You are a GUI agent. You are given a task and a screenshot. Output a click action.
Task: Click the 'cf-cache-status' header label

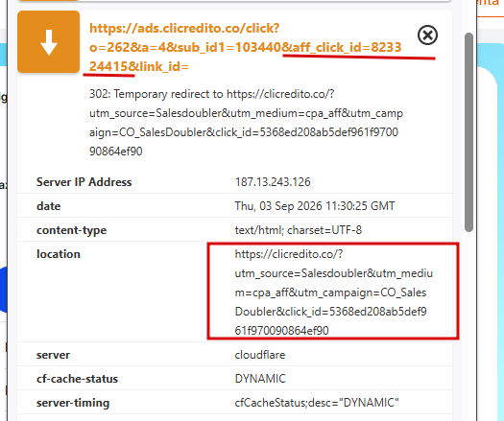click(77, 379)
